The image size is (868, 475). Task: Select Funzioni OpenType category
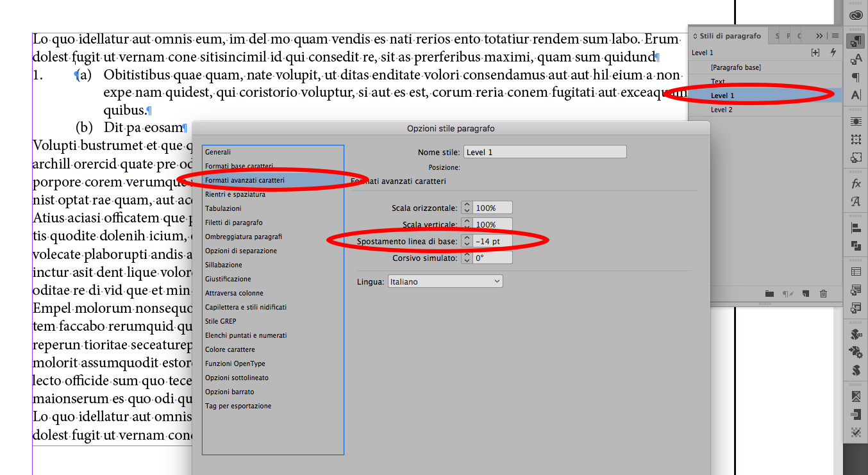click(x=272, y=363)
